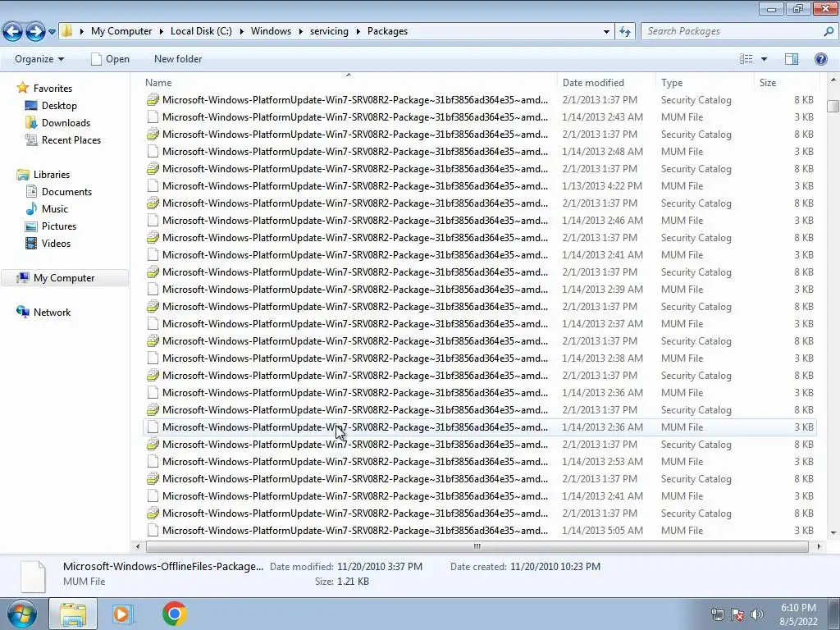Click the scroll-down arrow of file list
This screenshot has width=840, height=630.
click(833, 533)
